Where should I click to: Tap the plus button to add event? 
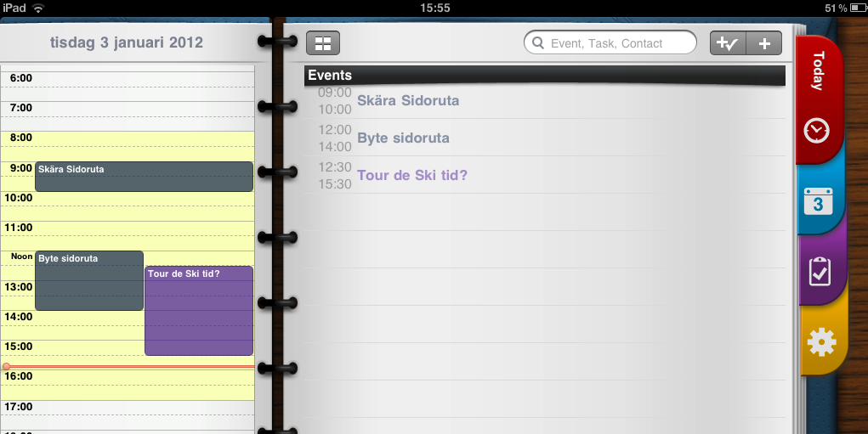coord(764,43)
